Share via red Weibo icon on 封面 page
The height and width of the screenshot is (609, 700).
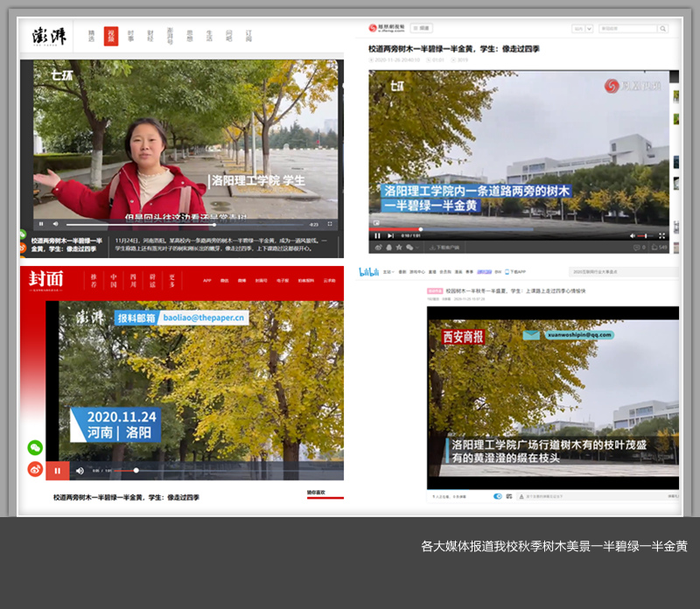coord(35,469)
